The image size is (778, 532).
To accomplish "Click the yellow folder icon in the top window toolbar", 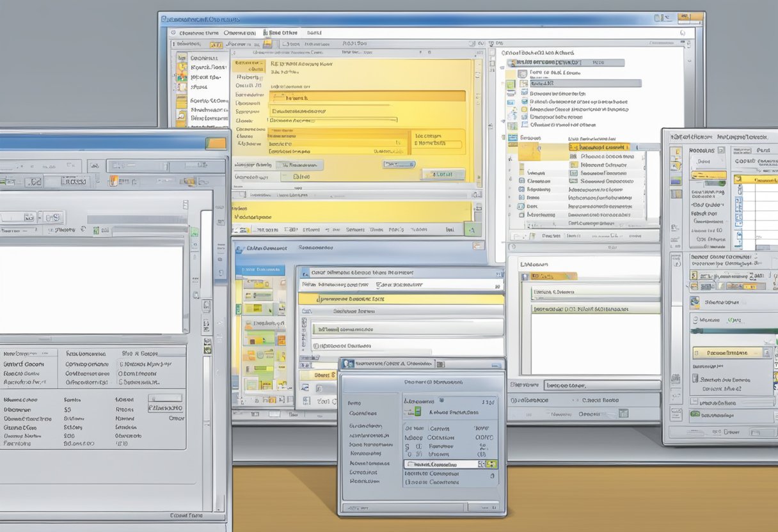I will (x=267, y=43).
